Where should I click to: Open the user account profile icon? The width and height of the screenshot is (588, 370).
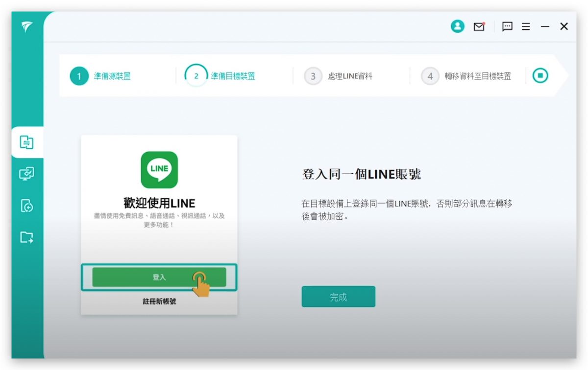coord(457,26)
